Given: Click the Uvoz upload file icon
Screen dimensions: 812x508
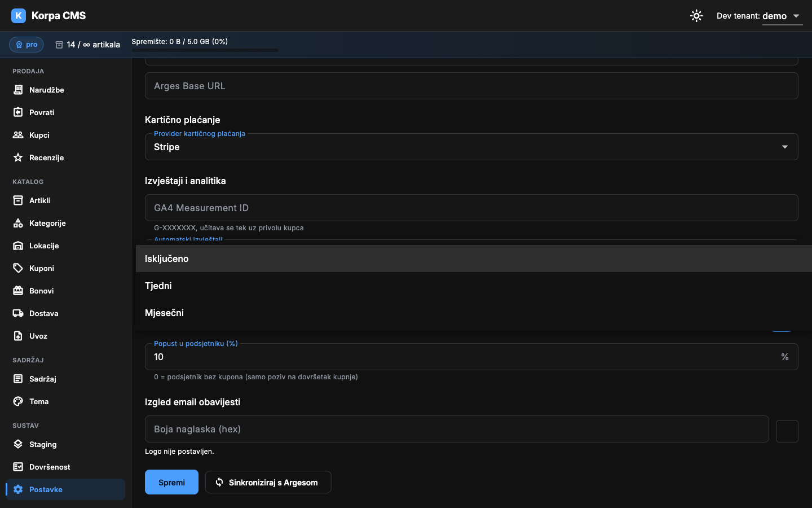Looking at the screenshot, I should 18,336.
